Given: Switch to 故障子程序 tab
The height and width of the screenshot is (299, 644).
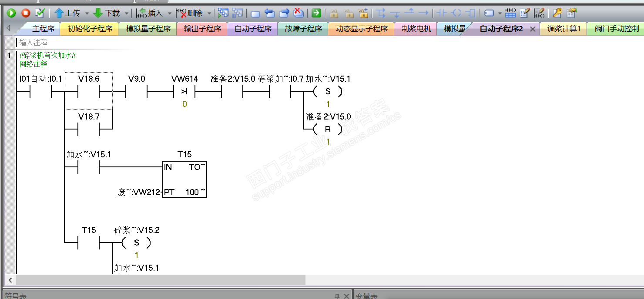Looking at the screenshot, I should (303, 29).
